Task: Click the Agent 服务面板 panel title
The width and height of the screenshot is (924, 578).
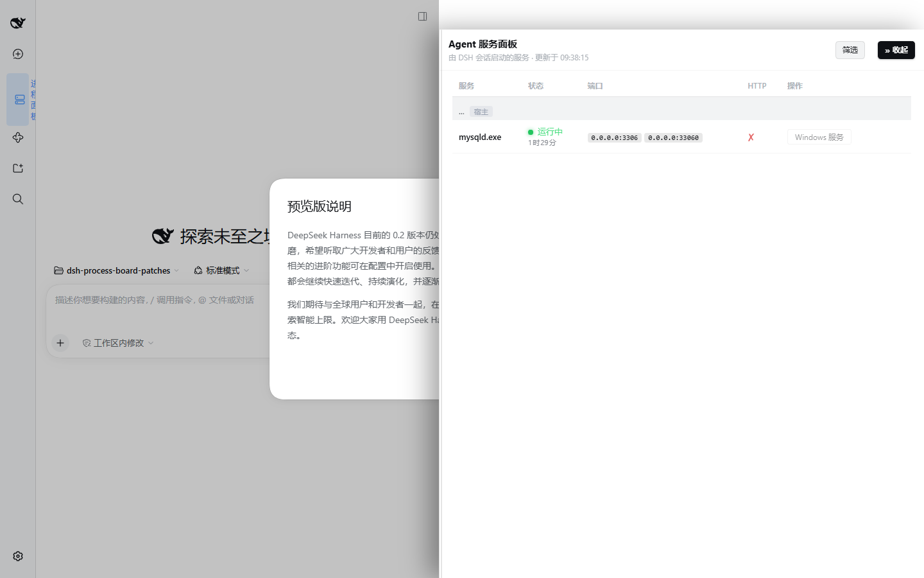Action: pos(483,44)
